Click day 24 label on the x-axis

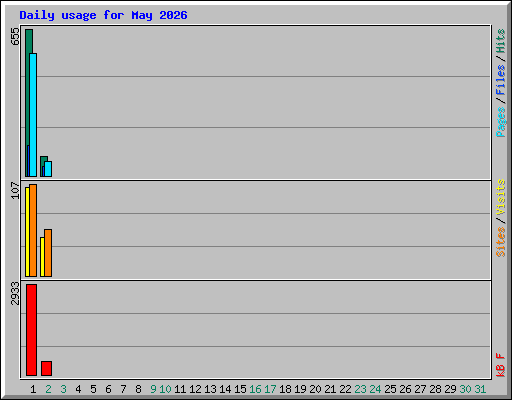pos(375,389)
